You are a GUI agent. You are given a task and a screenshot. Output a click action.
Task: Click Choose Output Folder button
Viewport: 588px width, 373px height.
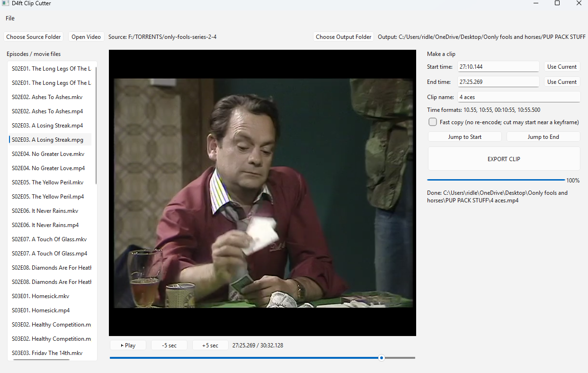coord(344,37)
